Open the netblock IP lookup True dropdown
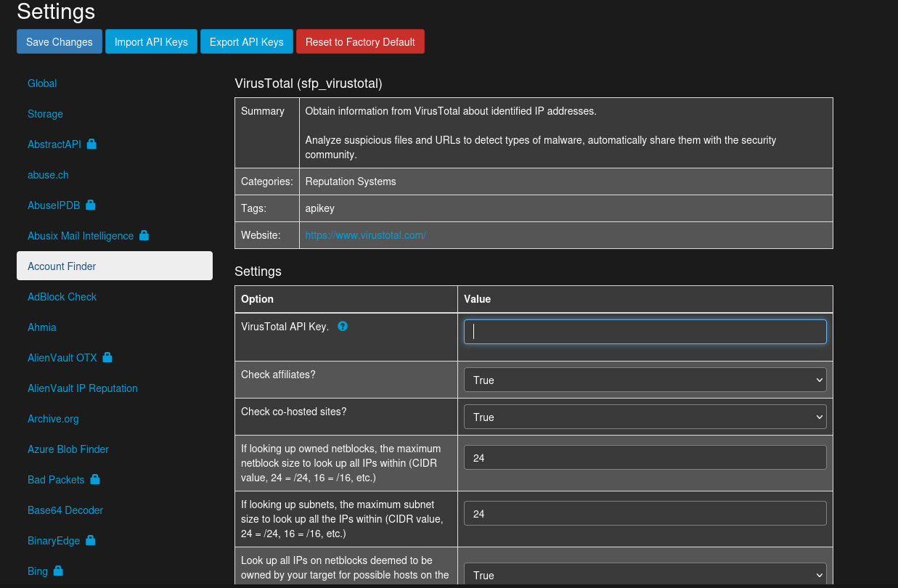The width and height of the screenshot is (898, 588). tap(645, 575)
